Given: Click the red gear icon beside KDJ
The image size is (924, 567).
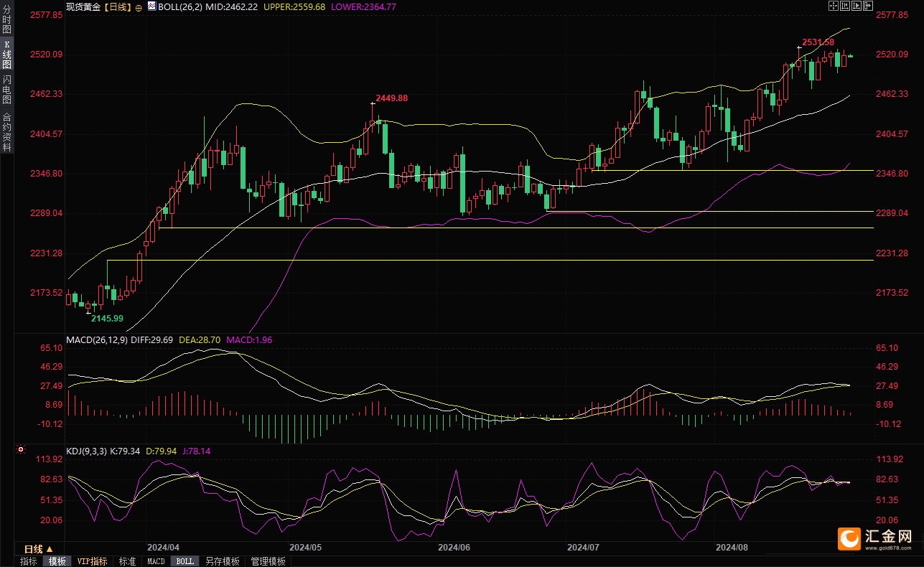Looking at the screenshot, I should pos(21,451).
